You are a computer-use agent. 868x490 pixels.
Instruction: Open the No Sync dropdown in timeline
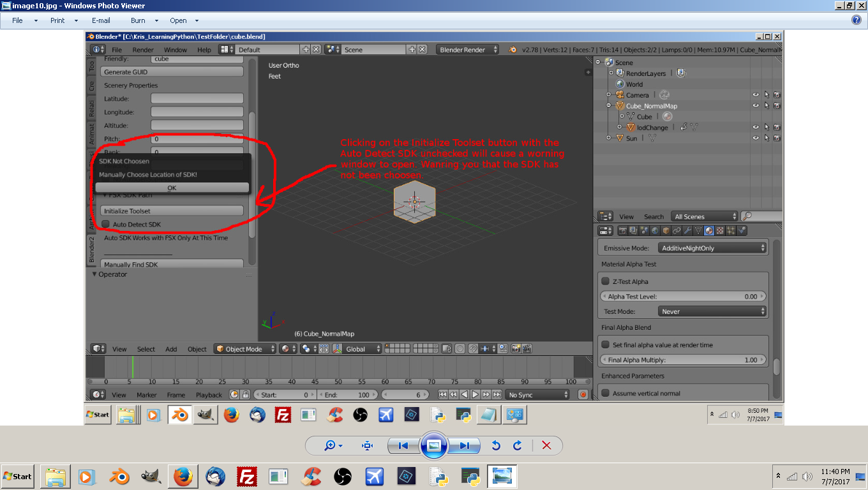coord(537,395)
